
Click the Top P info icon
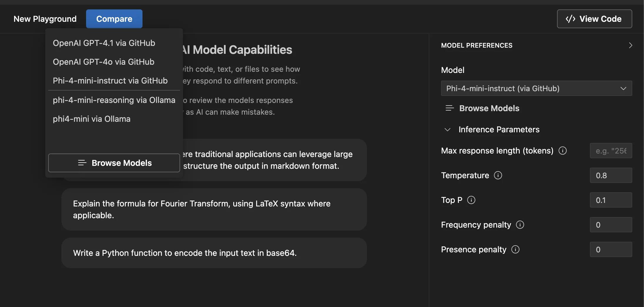(x=471, y=200)
